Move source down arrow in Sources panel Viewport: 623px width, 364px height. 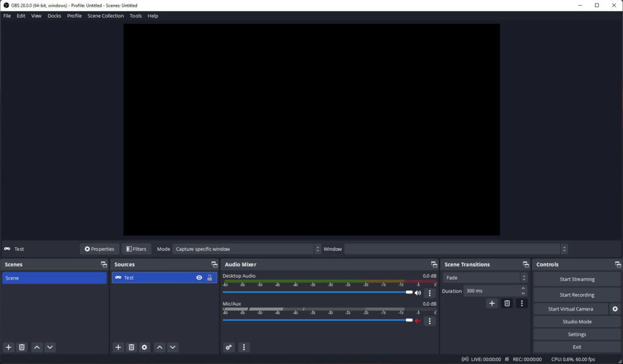173,348
